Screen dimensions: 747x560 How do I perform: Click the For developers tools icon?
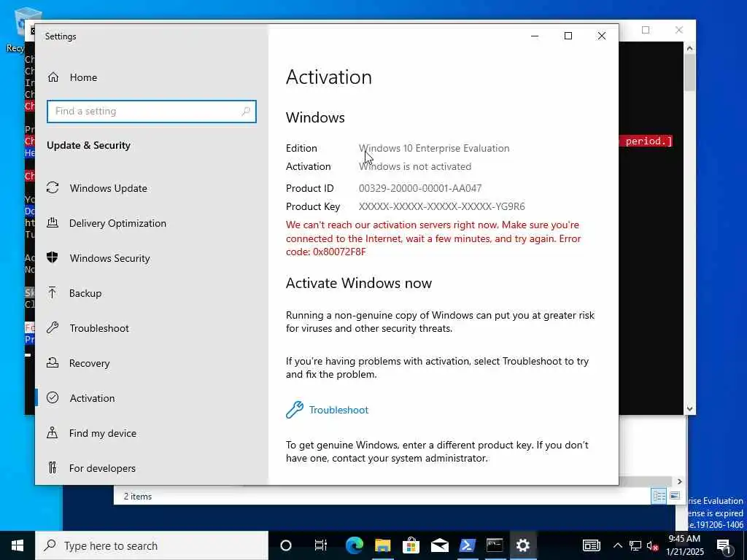[x=53, y=467]
